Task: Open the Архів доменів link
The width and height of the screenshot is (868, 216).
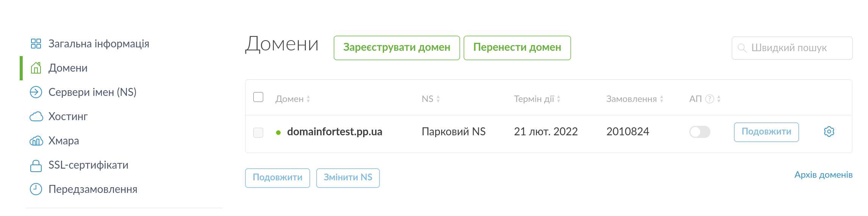Action: coord(823,175)
